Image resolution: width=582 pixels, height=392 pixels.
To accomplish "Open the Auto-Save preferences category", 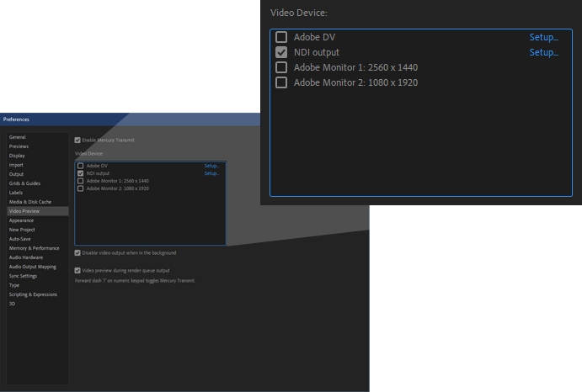I will pos(19,239).
